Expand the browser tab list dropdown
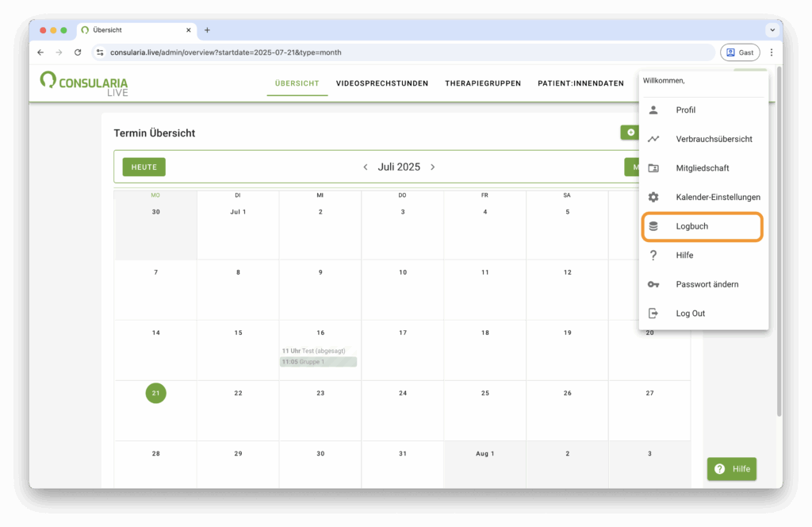 pos(772,30)
